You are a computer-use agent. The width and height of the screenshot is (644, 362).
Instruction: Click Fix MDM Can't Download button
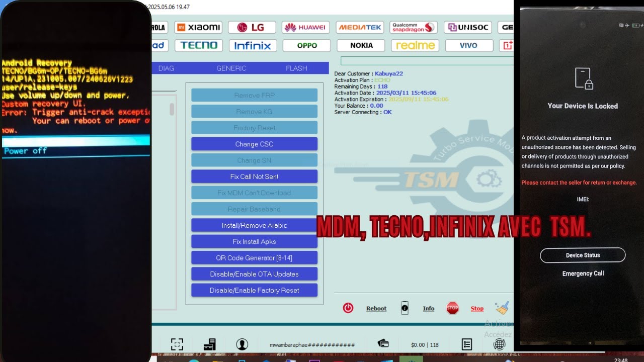[254, 193]
